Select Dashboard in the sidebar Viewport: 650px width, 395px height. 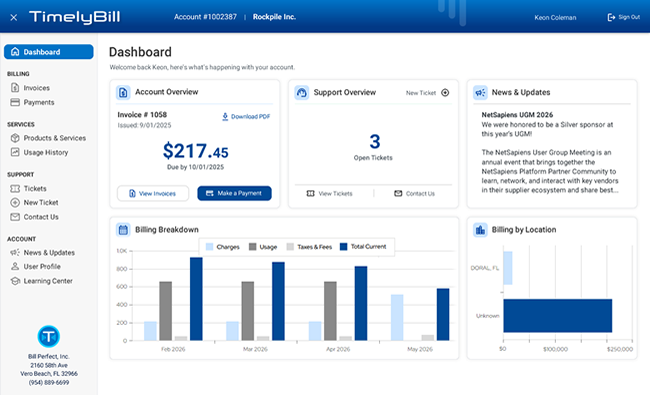click(49, 52)
